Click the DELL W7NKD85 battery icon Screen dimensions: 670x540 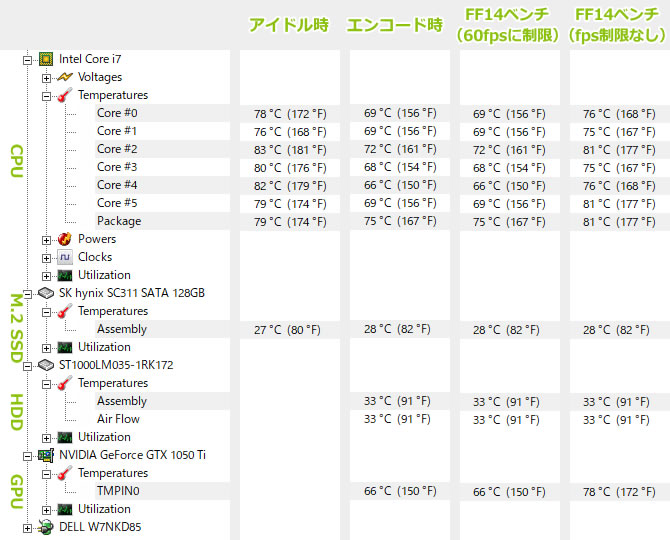point(46,527)
